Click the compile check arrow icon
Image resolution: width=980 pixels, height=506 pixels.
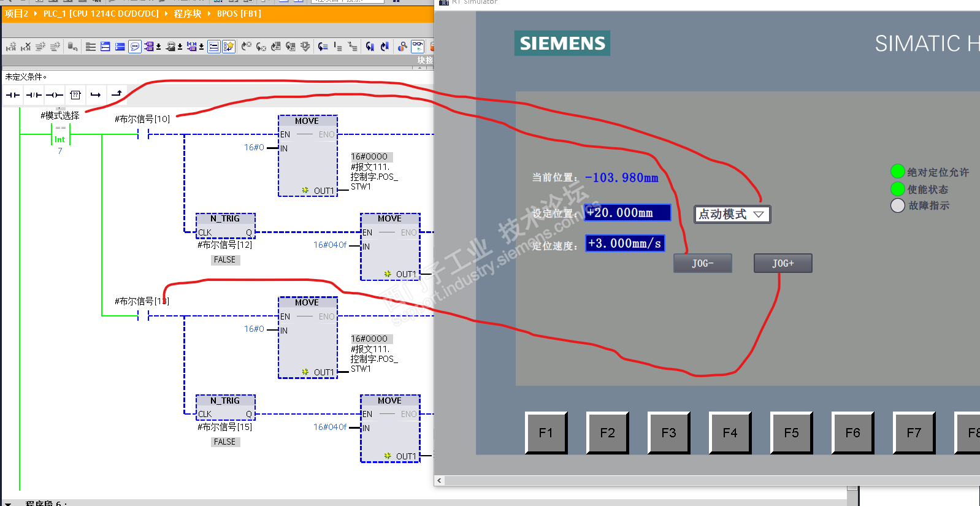(305, 47)
